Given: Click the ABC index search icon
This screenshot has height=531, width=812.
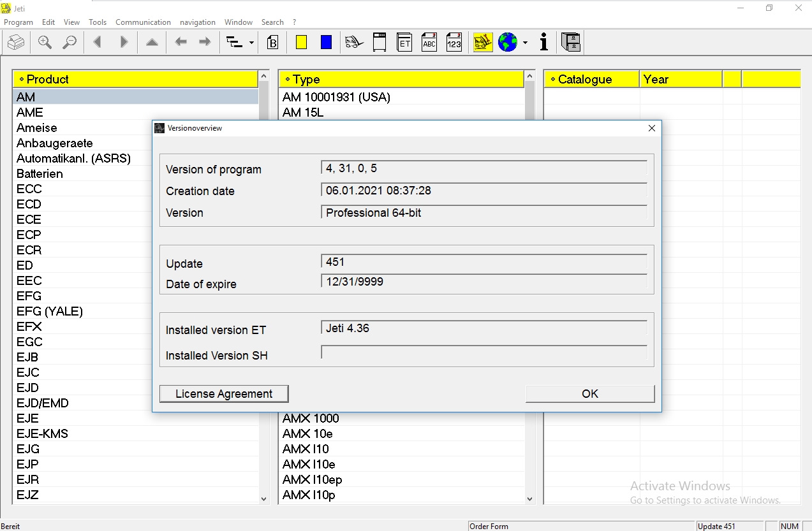Looking at the screenshot, I should click(x=428, y=42).
